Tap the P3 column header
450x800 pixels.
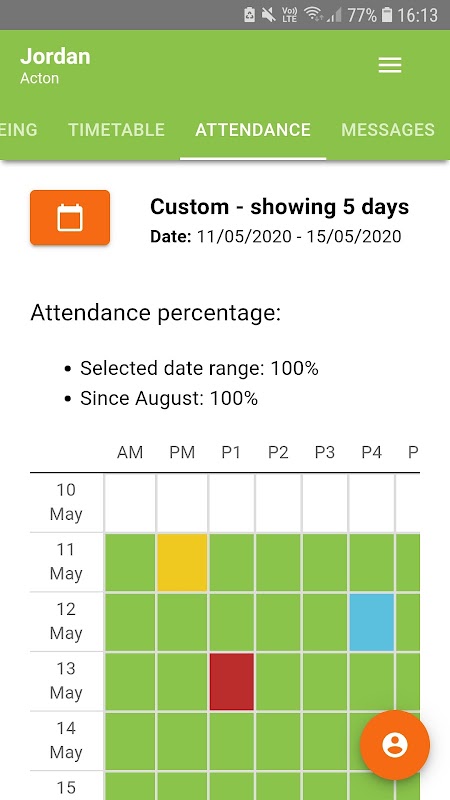coord(324,452)
